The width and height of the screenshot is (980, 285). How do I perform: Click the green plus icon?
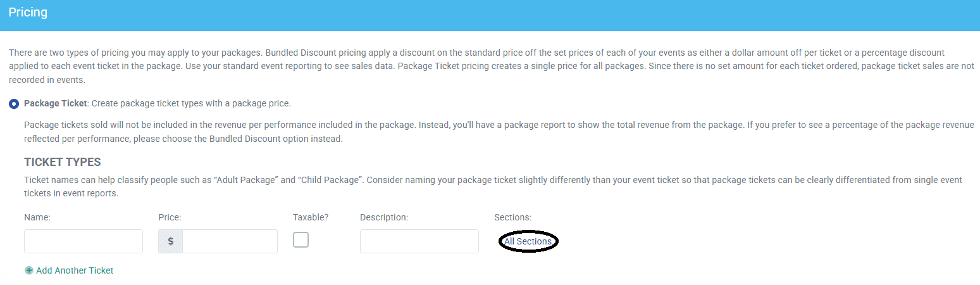pos(28,270)
